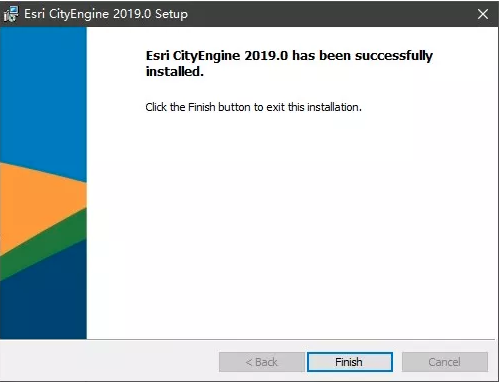Click the grey footer area beside Back
The image size is (499, 382).
tap(110, 362)
